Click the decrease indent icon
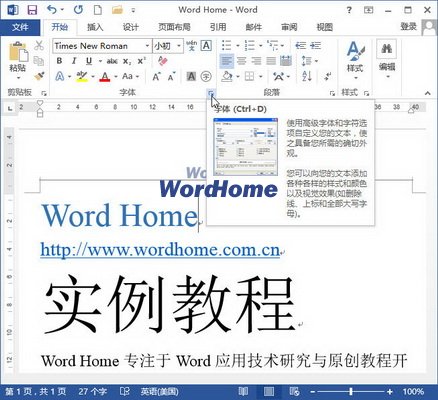Viewport: 438px width, 400px height. [x=301, y=45]
